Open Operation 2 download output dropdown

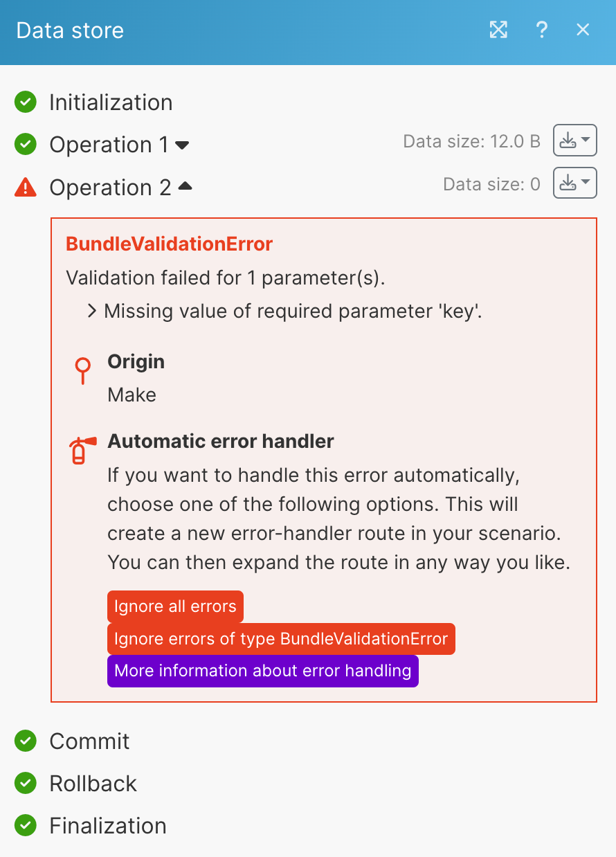(x=574, y=183)
